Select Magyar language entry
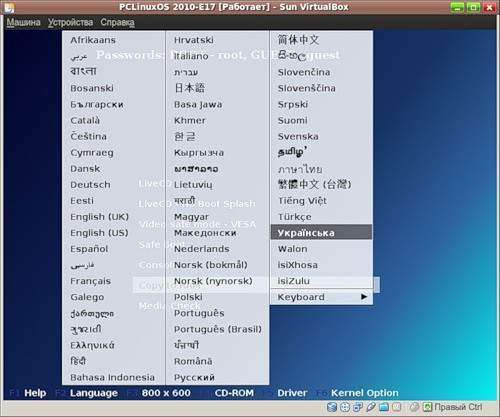 coord(192,217)
